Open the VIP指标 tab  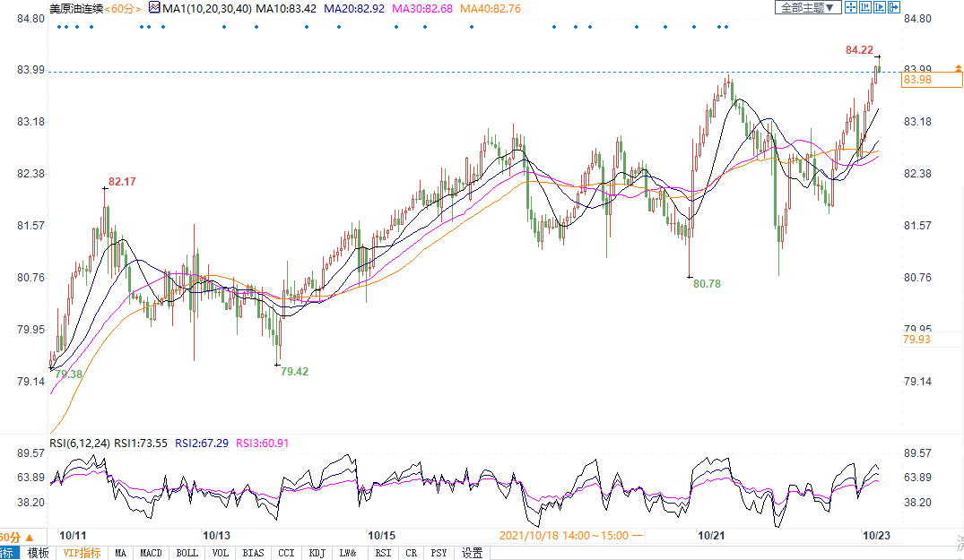coord(82,553)
